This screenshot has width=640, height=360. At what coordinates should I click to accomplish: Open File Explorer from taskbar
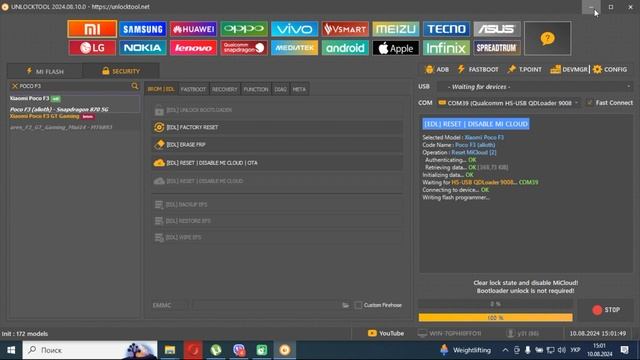click(x=170, y=350)
